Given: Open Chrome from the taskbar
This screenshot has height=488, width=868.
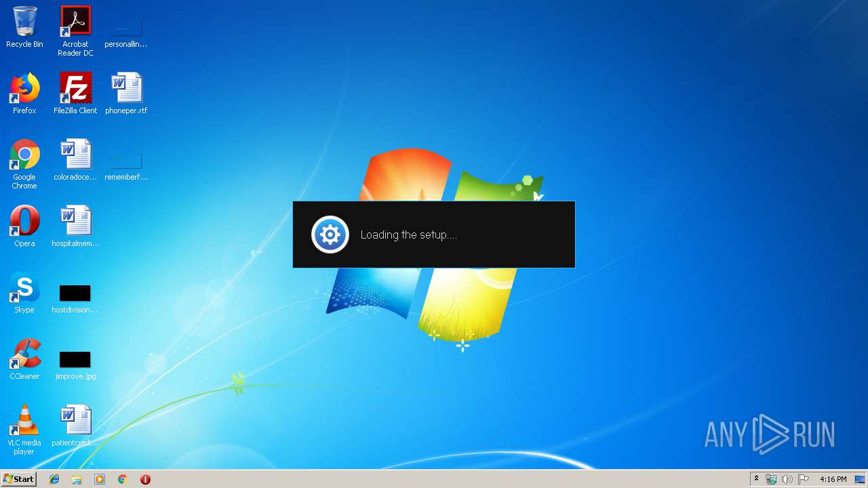Looking at the screenshot, I should pos(122,479).
